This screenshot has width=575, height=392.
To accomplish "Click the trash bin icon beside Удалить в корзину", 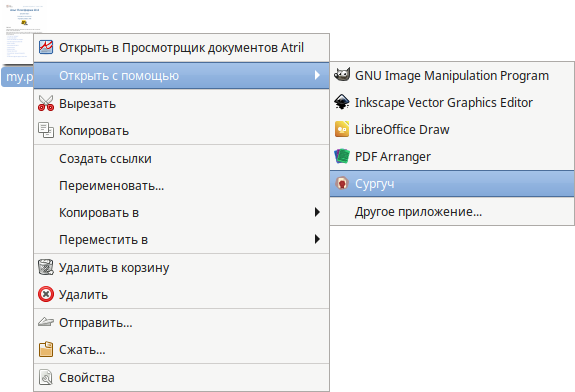I will click(46, 267).
